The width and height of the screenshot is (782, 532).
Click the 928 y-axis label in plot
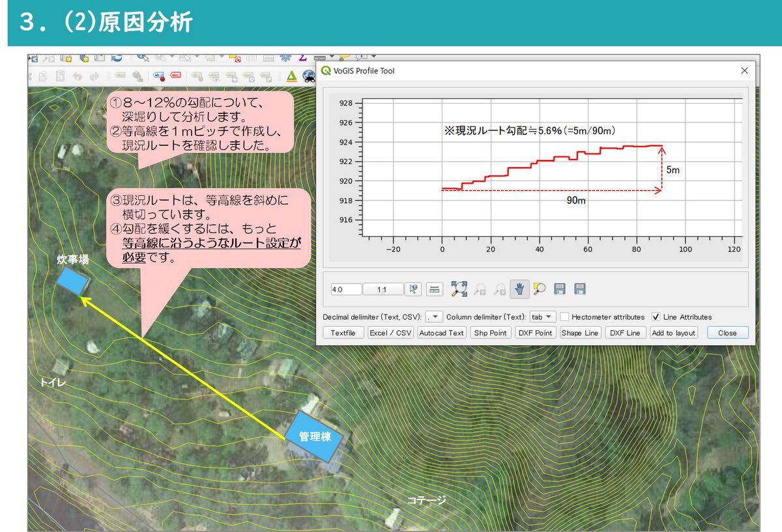[x=346, y=103]
